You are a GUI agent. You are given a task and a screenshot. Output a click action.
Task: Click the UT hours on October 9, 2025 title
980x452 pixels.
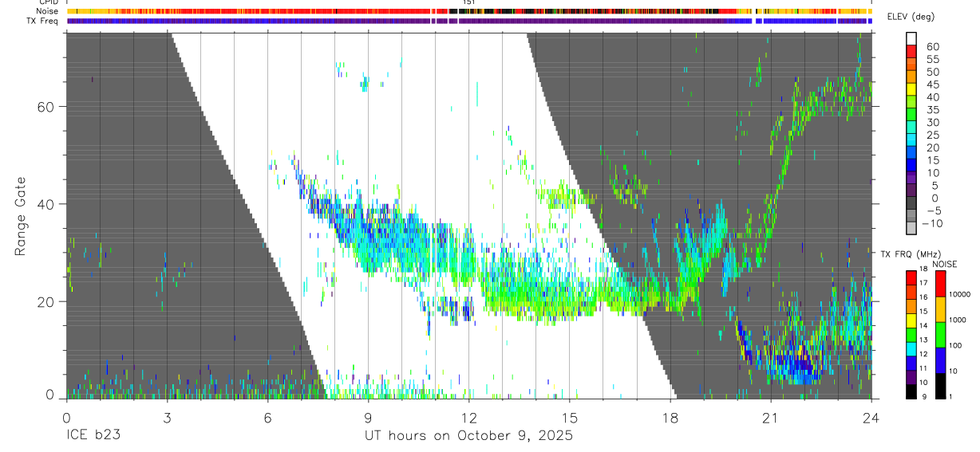468,436
